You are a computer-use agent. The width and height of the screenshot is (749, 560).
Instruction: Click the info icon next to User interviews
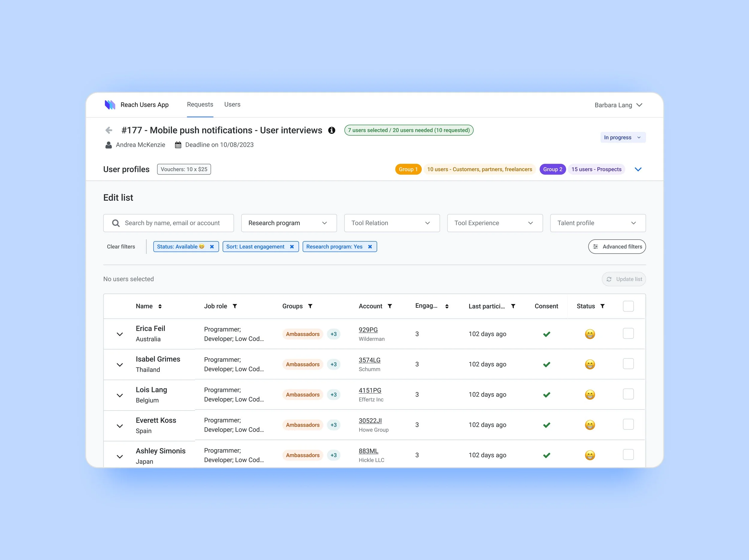pos(331,130)
